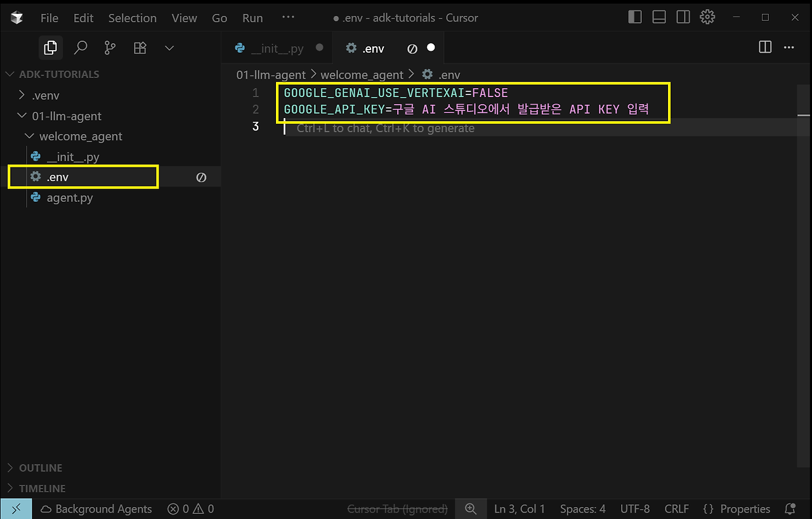Viewport: 812px width, 519px height.
Task: Open notifications bell icon
Action: 790,509
